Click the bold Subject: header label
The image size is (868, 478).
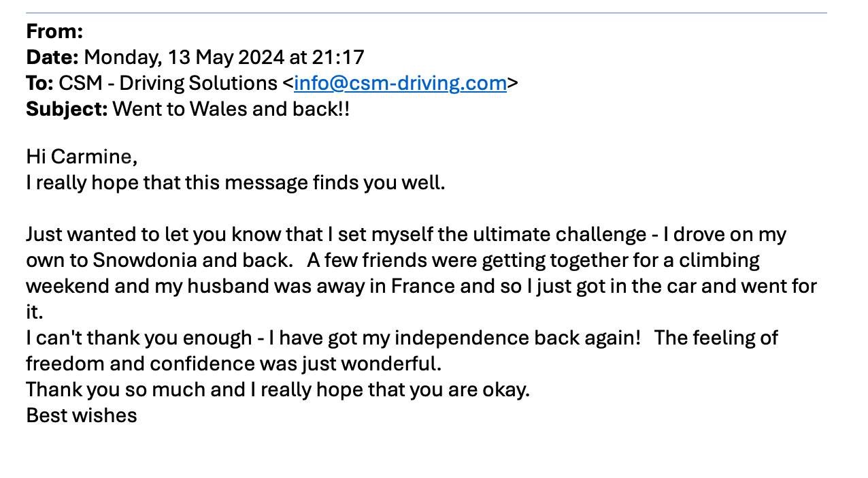[x=67, y=109]
